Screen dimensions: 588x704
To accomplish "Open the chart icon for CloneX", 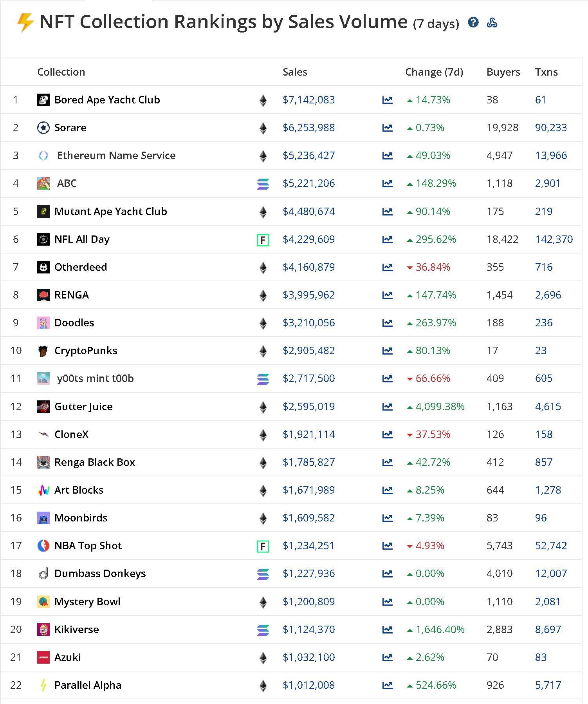I will coord(387,434).
